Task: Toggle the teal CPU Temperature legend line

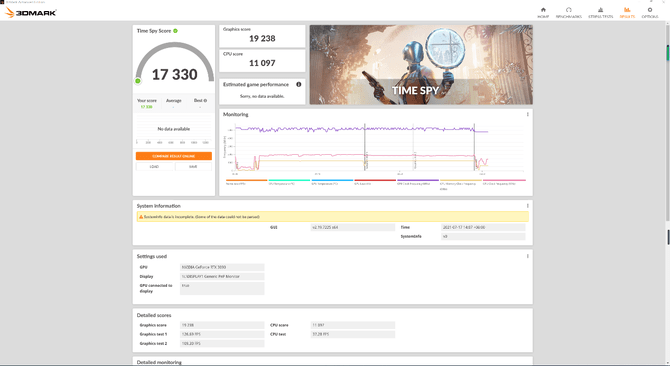Action: pos(289,180)
